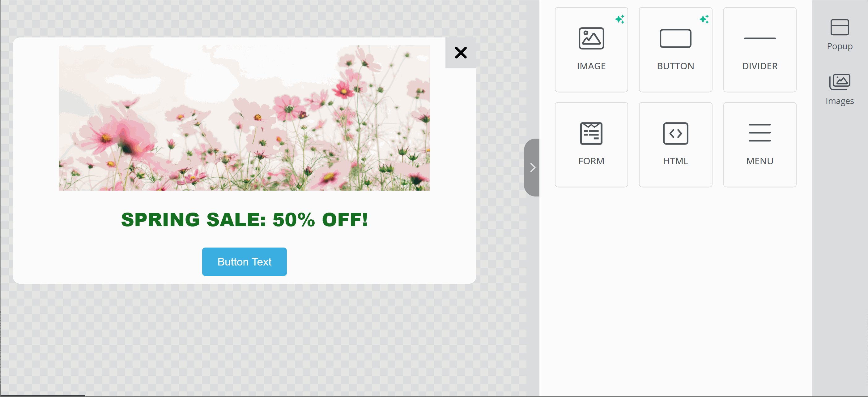868x397 pixels.
Task: Click the blue Button Text button
Action: [244, 262]
